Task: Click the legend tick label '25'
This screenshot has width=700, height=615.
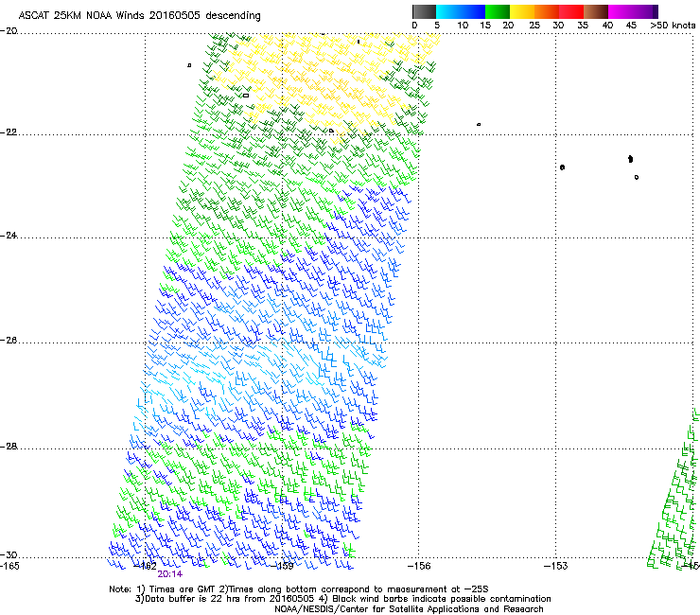Action: [534, 26]
